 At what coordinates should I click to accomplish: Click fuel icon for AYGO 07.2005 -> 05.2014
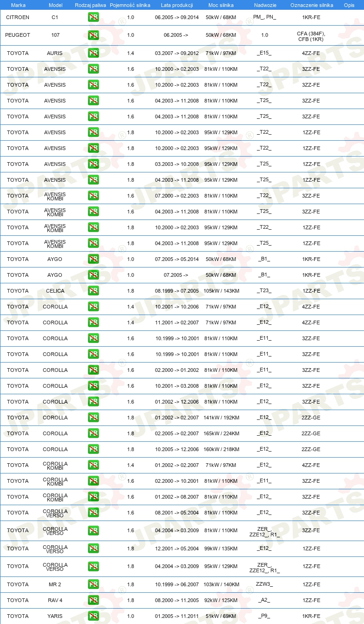pyautogui.click(x=93, y=259)
